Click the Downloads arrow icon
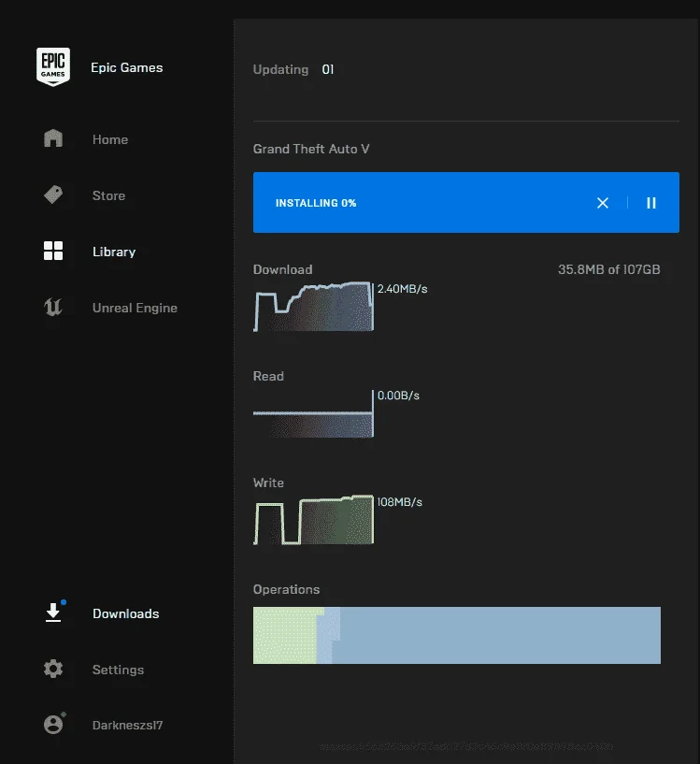The height and width of the screenshot is (764, 700). pos(53,613)
